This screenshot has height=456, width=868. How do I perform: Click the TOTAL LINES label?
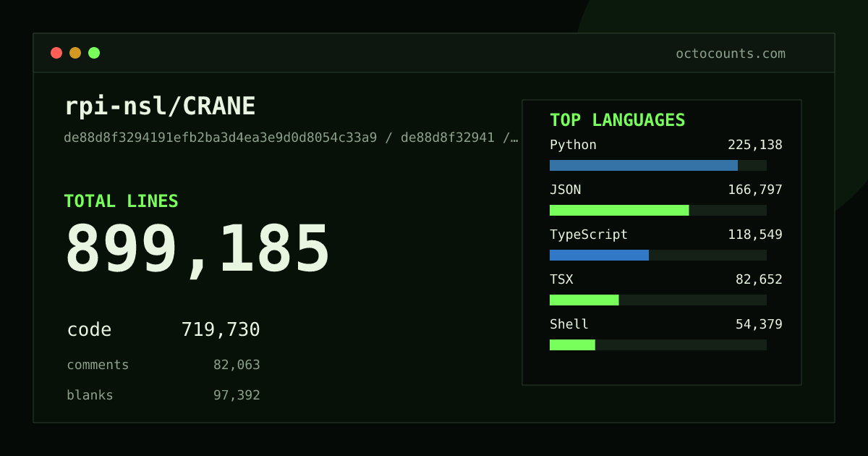121,201
